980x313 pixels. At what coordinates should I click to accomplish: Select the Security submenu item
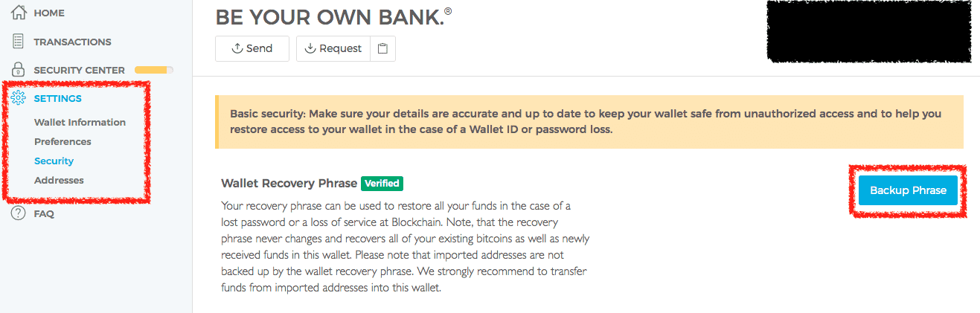coord(54,161)
